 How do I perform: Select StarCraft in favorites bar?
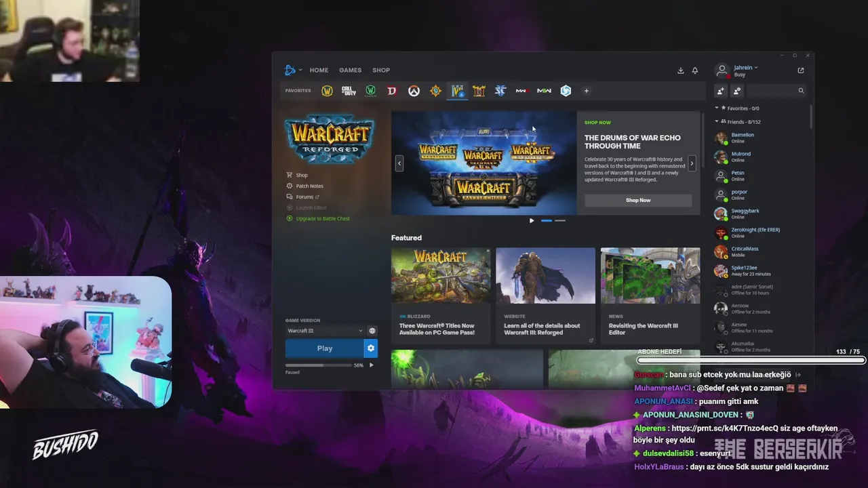pyautogui.click(x=500, y=91)
